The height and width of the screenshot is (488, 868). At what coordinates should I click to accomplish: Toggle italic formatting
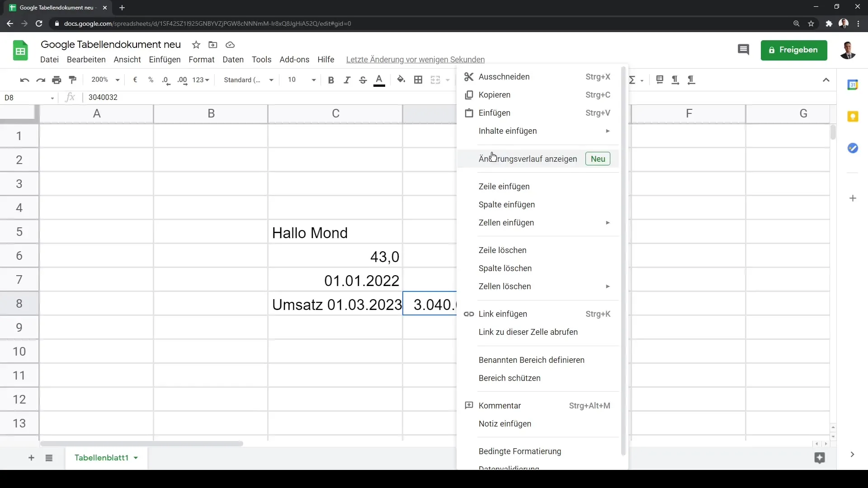pyautogui.click(x=347, y=80)
